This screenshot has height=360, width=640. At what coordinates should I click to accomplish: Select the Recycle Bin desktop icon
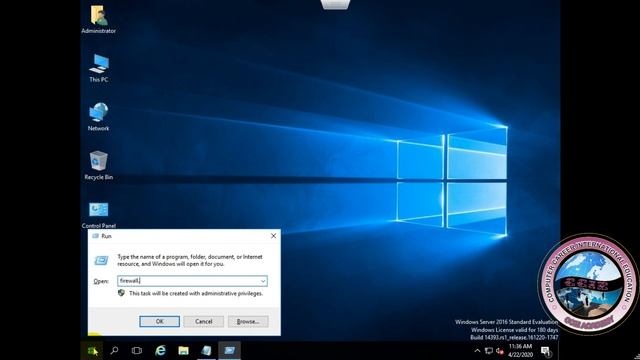point(98,165)
